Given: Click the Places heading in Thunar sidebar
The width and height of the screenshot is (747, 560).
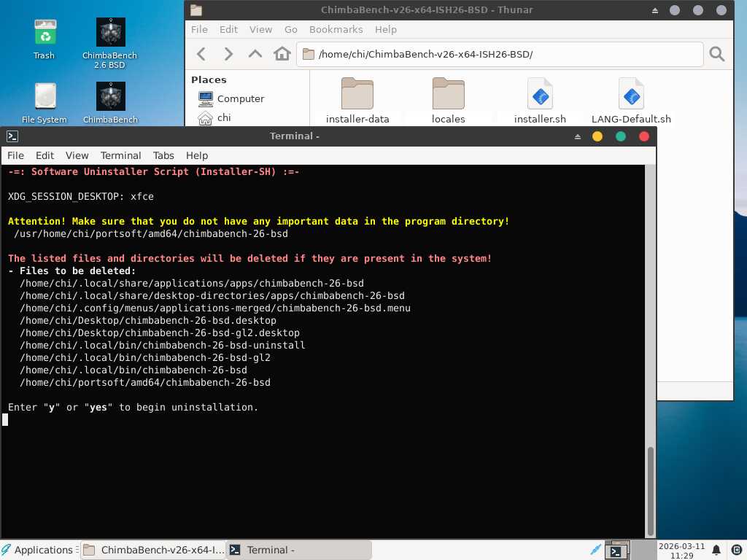Looking at the screenshot, I should coord(209,80).
